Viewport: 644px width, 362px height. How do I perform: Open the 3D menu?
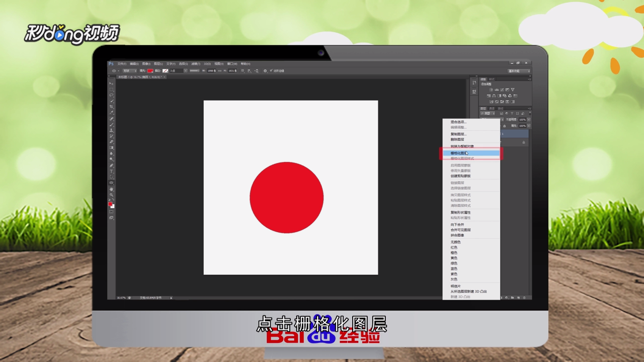click(x=208, y=64)
